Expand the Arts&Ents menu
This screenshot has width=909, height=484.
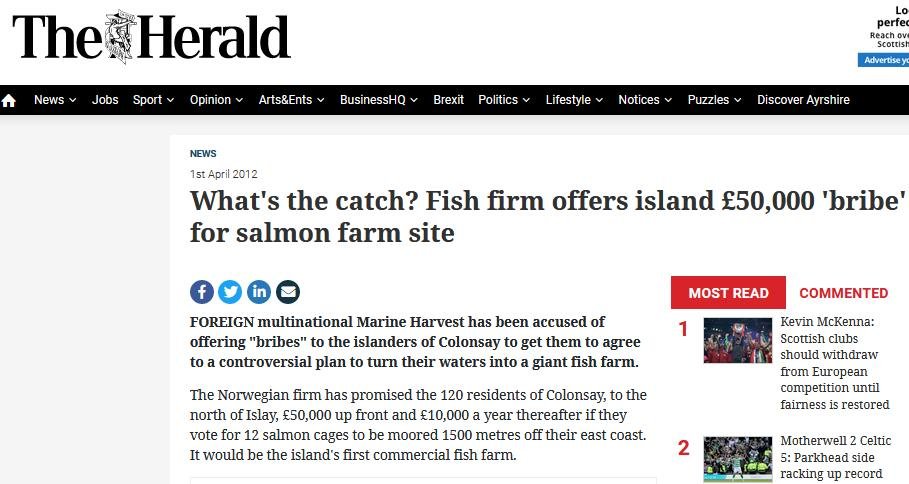[x=291, y=100]
